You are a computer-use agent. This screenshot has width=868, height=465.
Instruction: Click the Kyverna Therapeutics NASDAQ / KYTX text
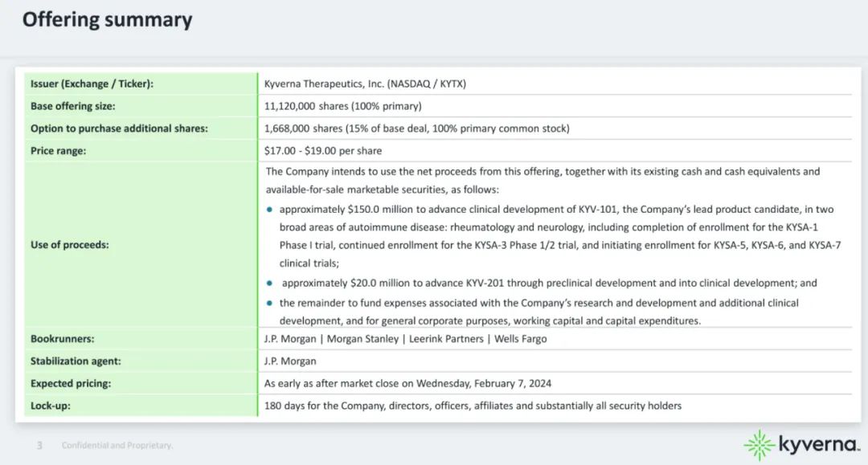tap(365, 84)
